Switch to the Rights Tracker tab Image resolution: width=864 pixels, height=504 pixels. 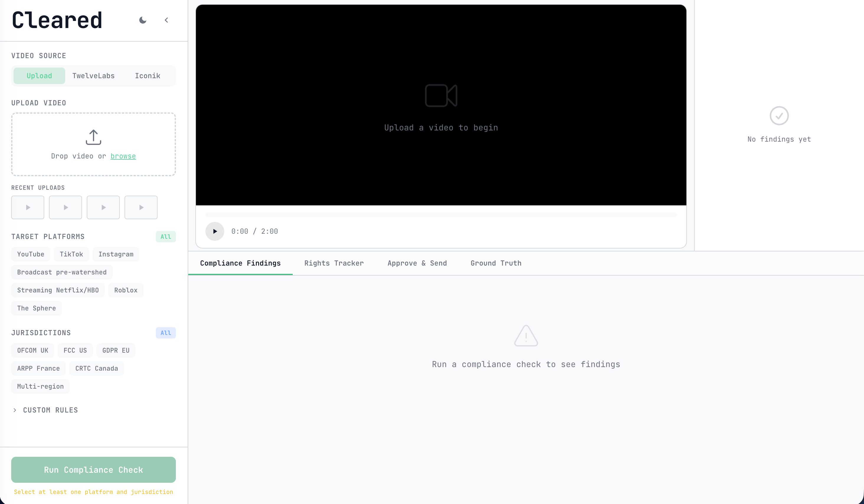tap(334, 263)
